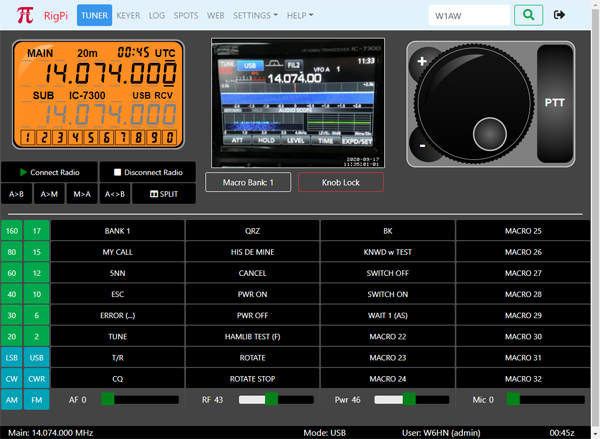The width and height of the screenshot is (600, 439).
Task: Switch to the TUNER tab
Action: click(x=94, y=15)
